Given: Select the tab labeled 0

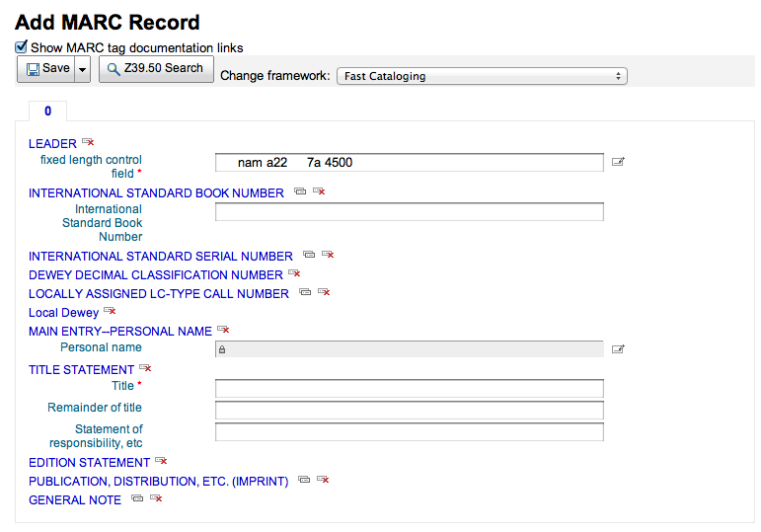Looking at the screenshot, I should [x=47, y=112].
